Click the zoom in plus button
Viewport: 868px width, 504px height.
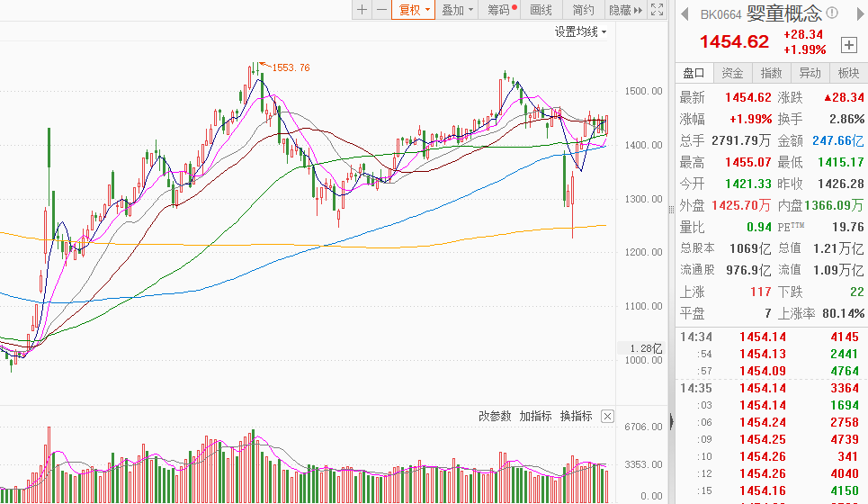tap(362, 10)
